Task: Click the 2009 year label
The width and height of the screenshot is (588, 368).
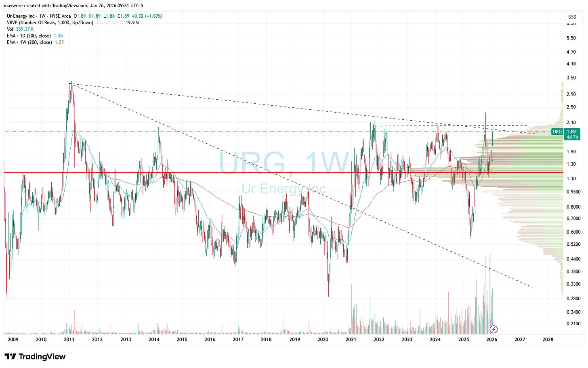Action: pos(13,339)
